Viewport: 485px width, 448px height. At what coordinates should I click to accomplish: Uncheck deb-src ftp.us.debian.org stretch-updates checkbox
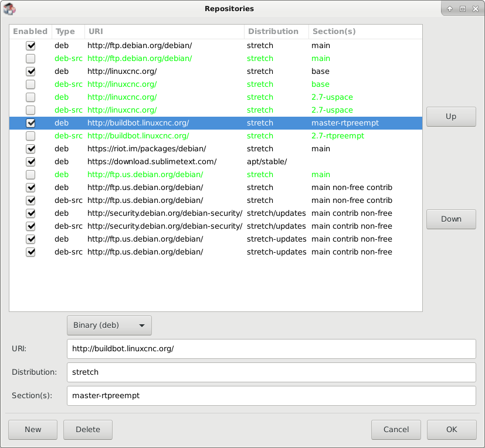pos(30,252)
